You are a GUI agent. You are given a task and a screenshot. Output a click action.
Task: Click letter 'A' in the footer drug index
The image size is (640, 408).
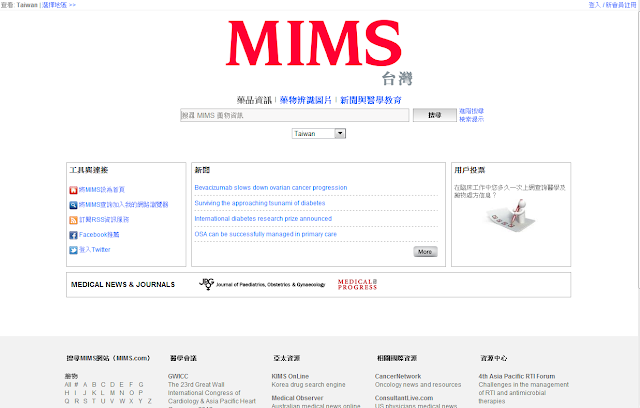[x=85, y=385]
